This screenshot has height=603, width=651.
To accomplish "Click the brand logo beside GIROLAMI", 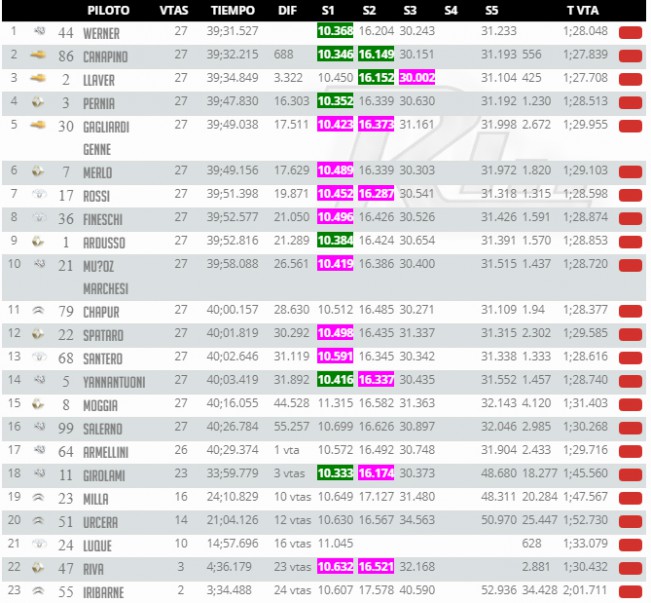I will (39, 473).
